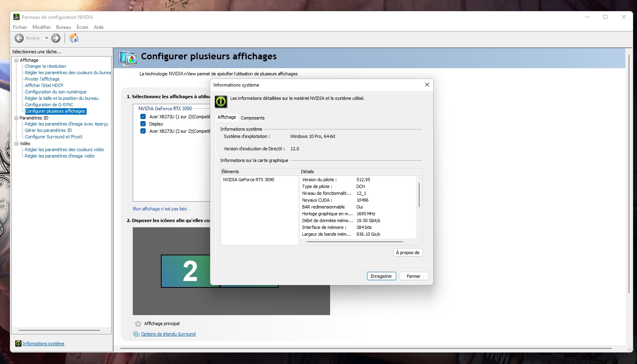Click the Interface de mémoire row

point(358,227)
